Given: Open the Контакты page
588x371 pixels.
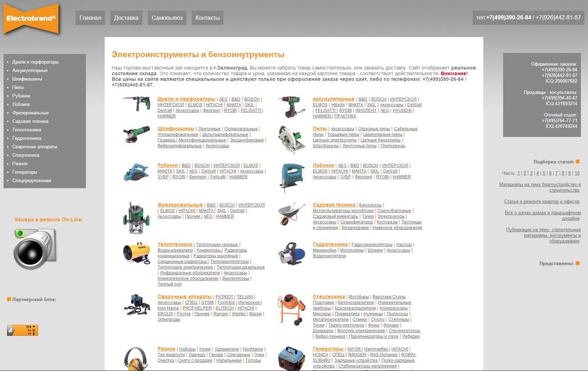Looking at the screenshot, I should [208, 18].
